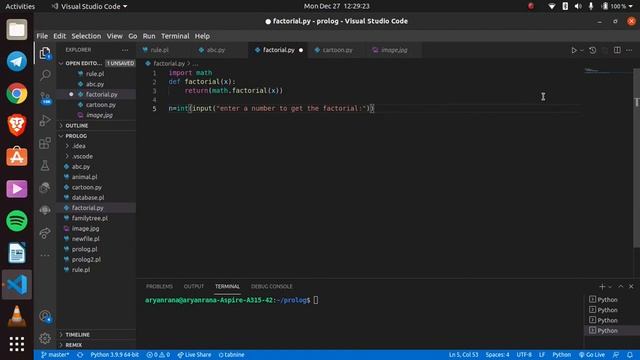Open the Testing flask view
Screen dimensions: 640x360
tap(45, 166)
